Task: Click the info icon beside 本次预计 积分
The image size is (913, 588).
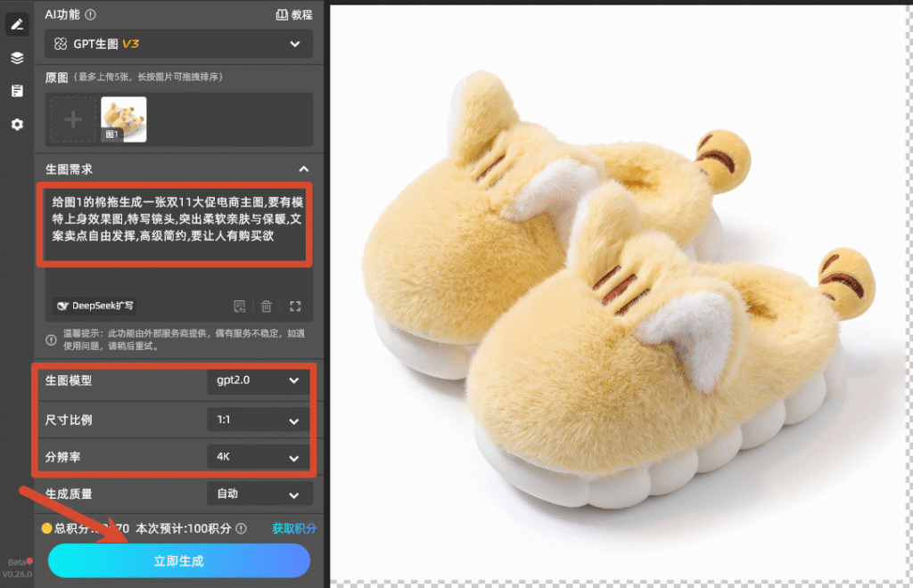Action: [x=241, y=528]
